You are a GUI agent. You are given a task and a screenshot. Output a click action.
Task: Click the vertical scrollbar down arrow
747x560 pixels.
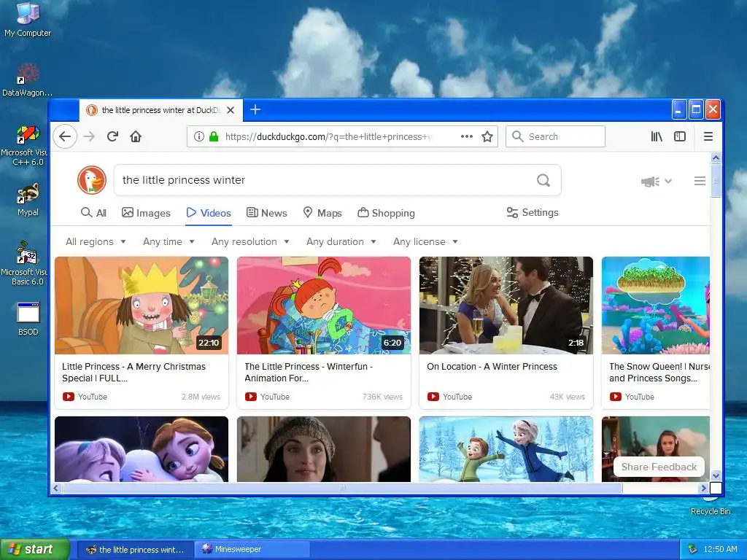[x=716, y=475]
